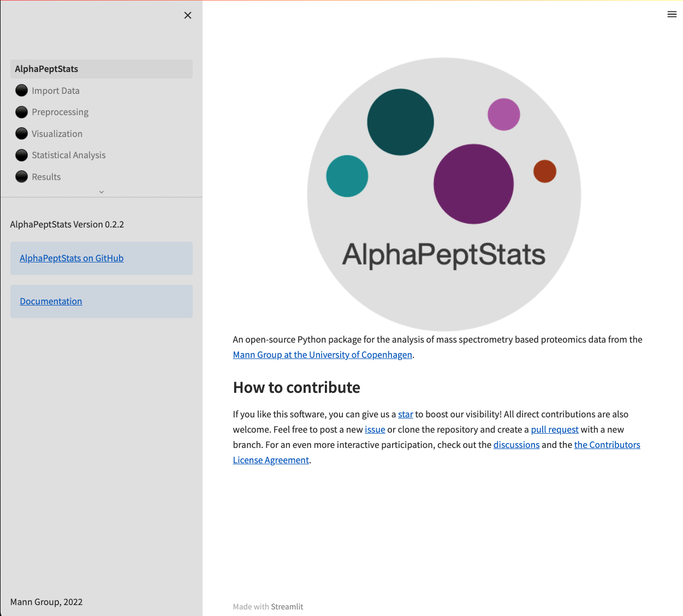683x616 pixels.
Task: Open the pull request hyperlink
Action: [555, 429]
